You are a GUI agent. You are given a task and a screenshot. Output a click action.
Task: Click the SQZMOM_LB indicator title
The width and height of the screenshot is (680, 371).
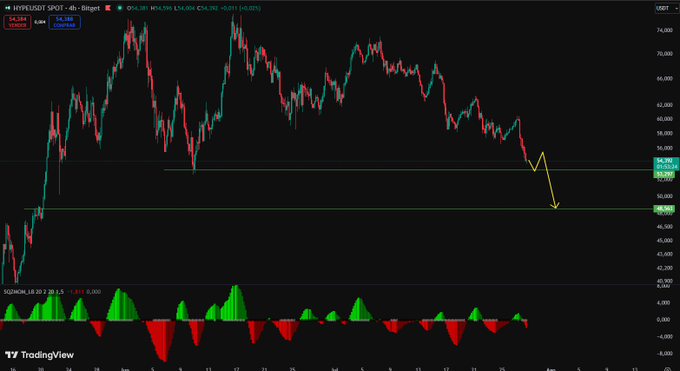click(34, 292)
